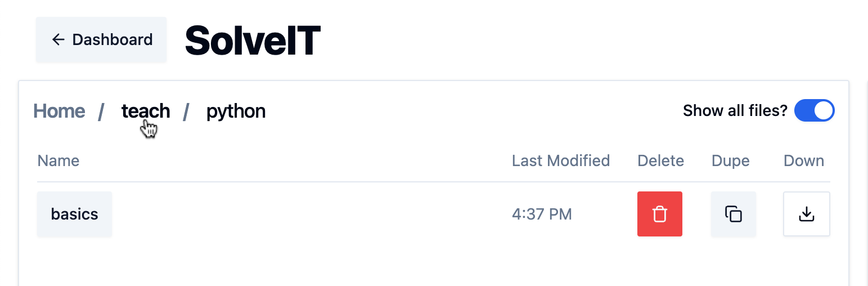Download basics with the download arrow icon

(806, 214)
